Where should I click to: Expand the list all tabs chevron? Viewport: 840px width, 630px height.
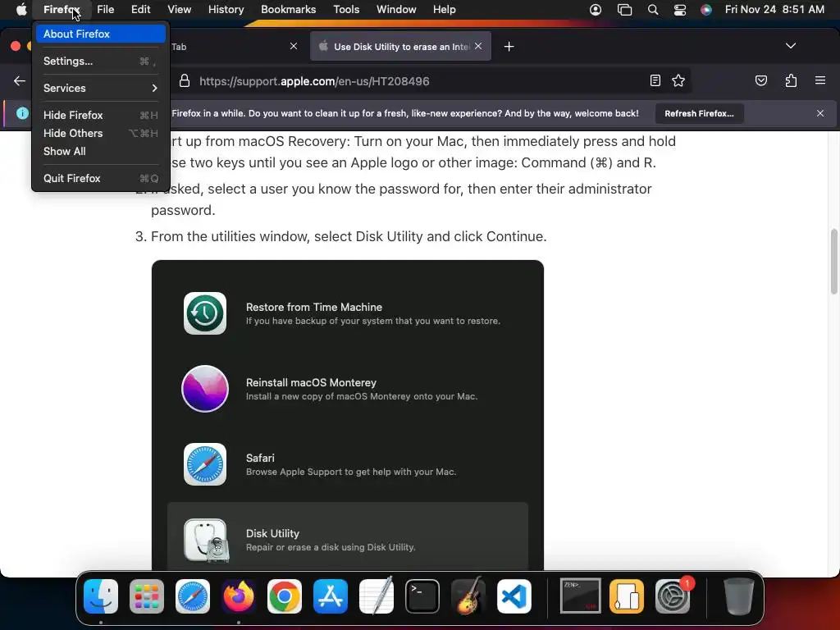click(x=791, y=46)
